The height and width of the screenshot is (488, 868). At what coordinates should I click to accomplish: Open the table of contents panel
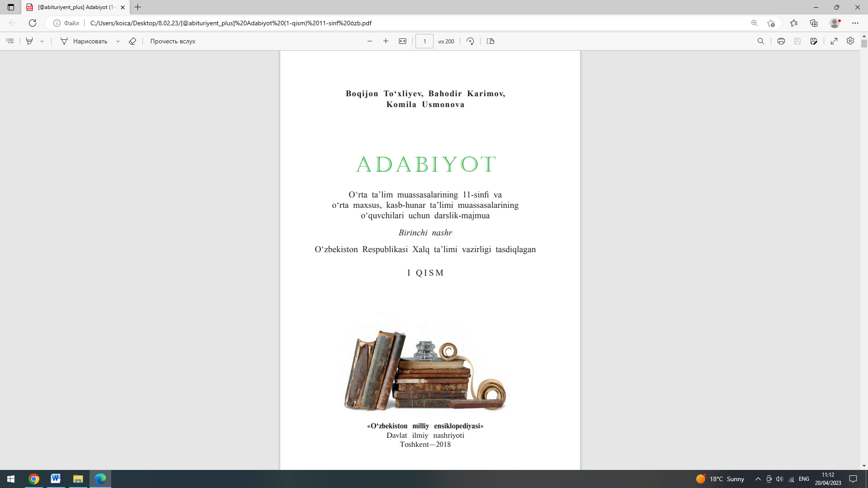(10, 41)
